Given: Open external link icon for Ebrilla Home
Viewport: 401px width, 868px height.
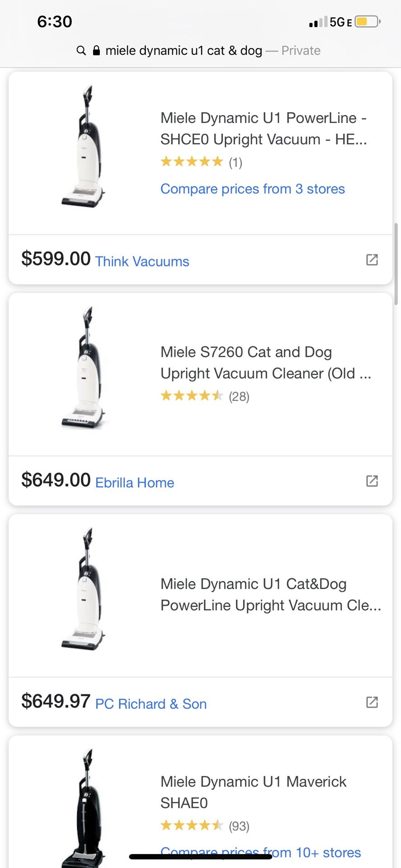Looking at the screenshot, I should [372, 481].
